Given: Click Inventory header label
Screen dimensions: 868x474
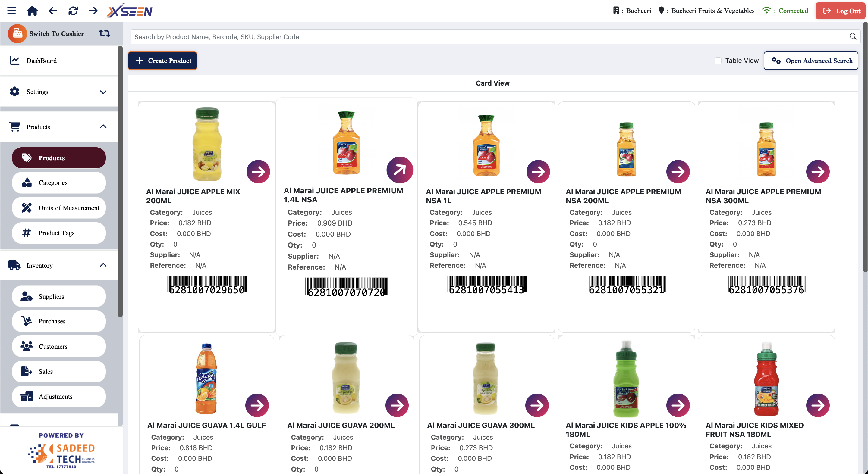Looking at the screenshot, I should point(39,265).
